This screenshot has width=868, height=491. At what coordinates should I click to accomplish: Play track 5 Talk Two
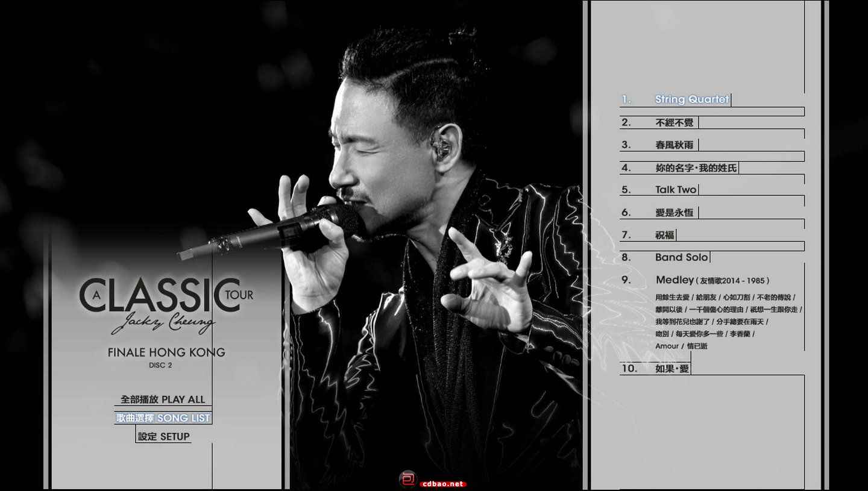[x=659, y=190]
